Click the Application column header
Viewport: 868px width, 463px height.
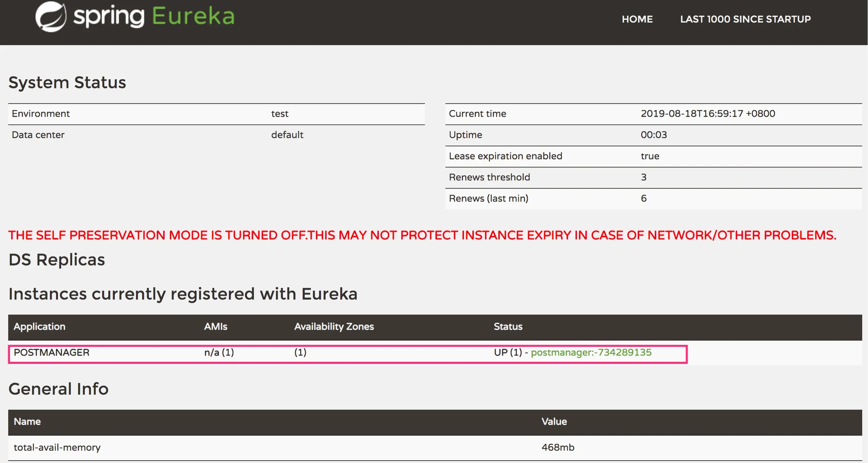coord(39,326)
